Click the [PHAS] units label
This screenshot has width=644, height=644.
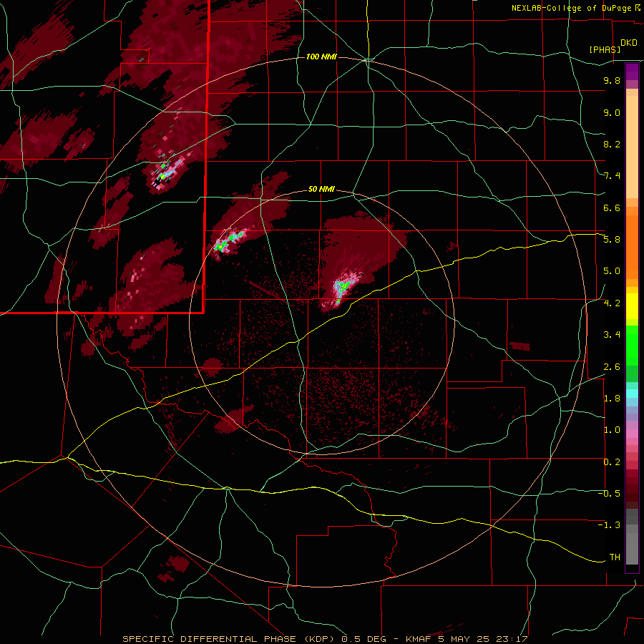605,49
